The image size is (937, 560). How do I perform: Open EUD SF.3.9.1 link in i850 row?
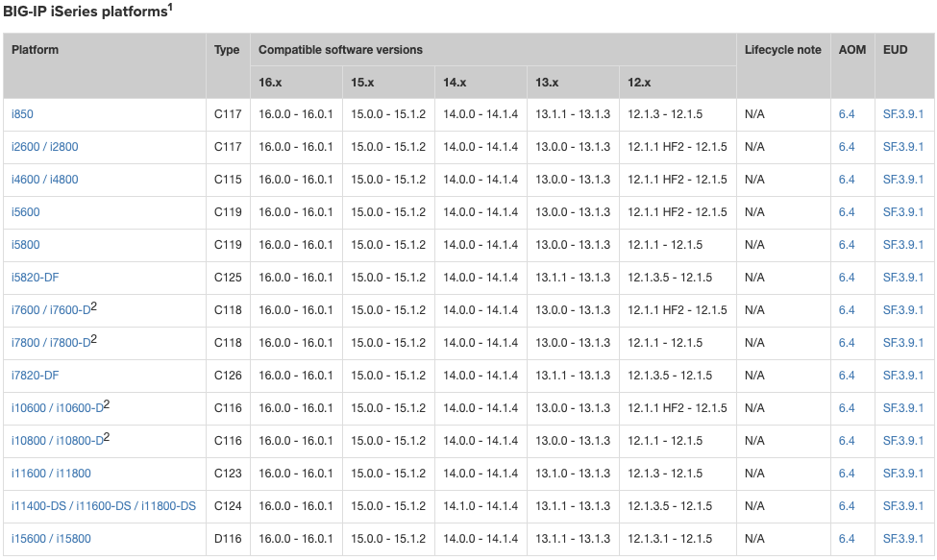tap(903, 114)
